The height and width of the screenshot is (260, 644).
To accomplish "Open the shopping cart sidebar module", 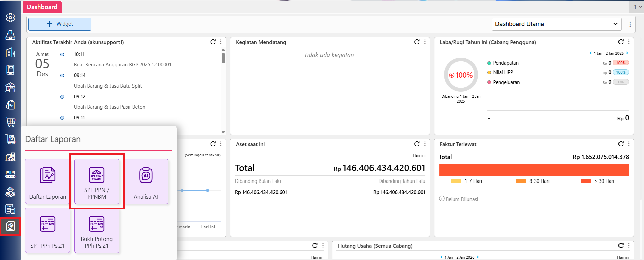I will [x=10, y=122].
